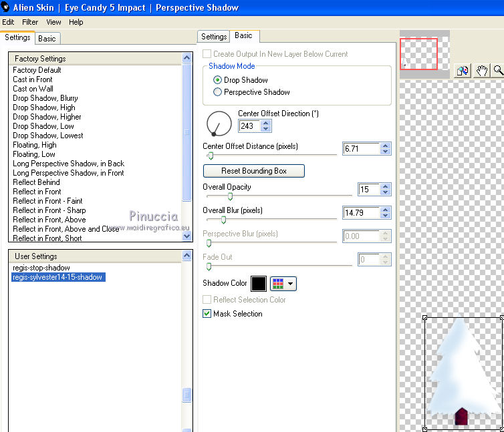Click the User Settings list header
Image resolution: width=504 pixels, height=432 pixels.
click(96, 256)
